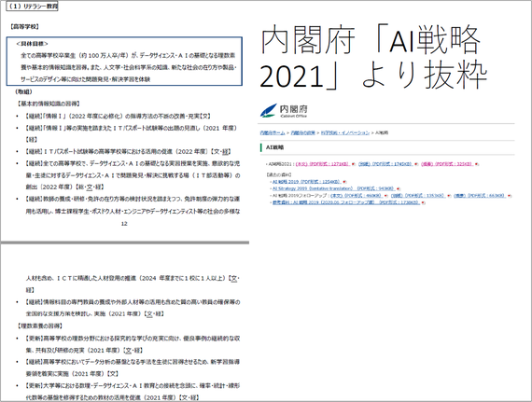The height and width of the screenshot is (402, 532).
Task: Click bullet beginning 情報科目の専門教員の養成
Action: [x=133, y=308]
